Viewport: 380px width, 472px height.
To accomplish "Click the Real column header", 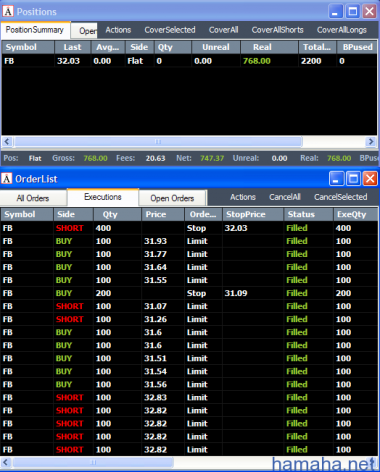I will click(269, 47).
